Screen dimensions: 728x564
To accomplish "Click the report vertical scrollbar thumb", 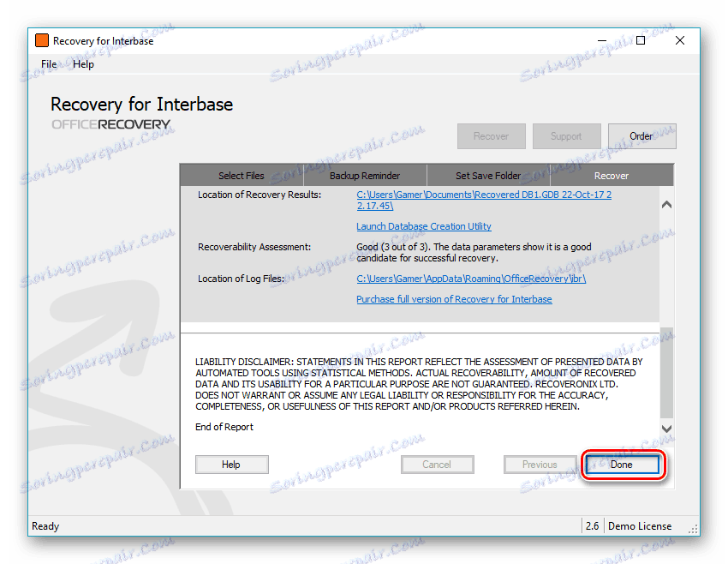I will point(666,373).
